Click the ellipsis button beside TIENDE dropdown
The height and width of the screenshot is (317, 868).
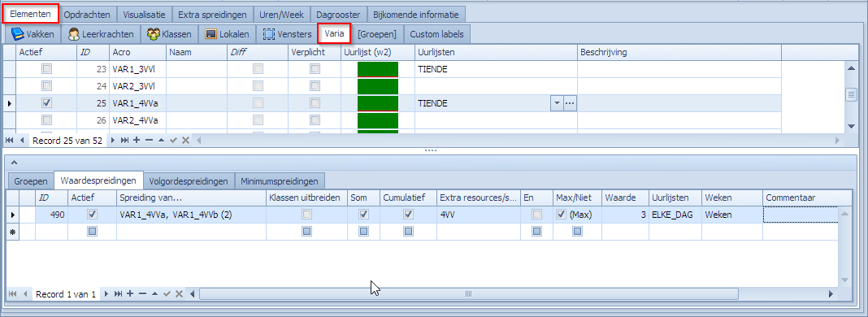[x=571, y=103]
